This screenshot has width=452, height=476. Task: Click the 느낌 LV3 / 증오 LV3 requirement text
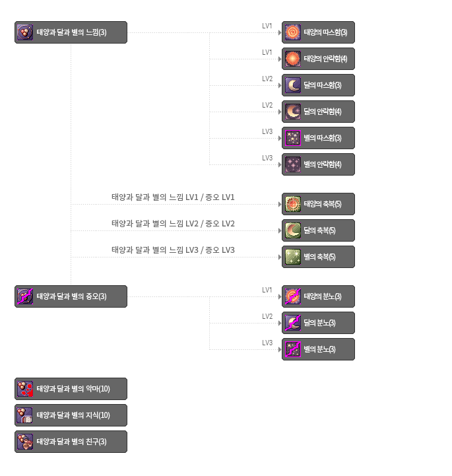173,250
